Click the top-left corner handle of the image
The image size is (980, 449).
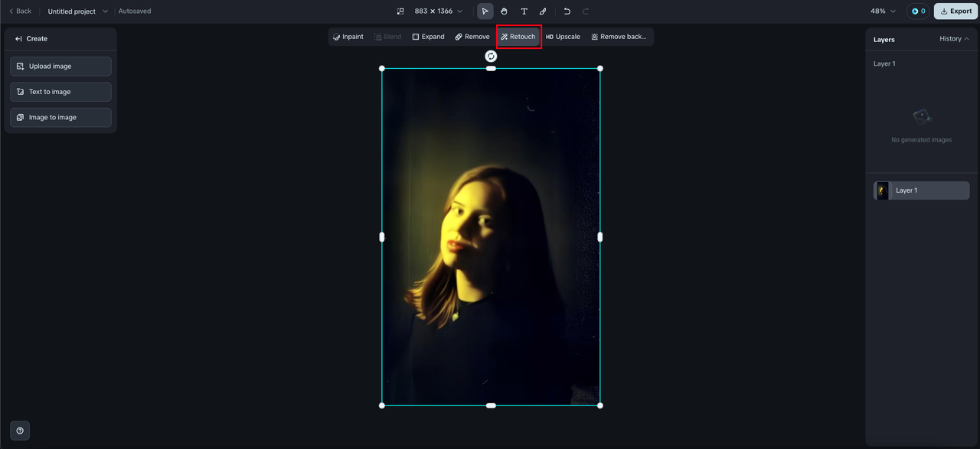[x=382, y=69]
